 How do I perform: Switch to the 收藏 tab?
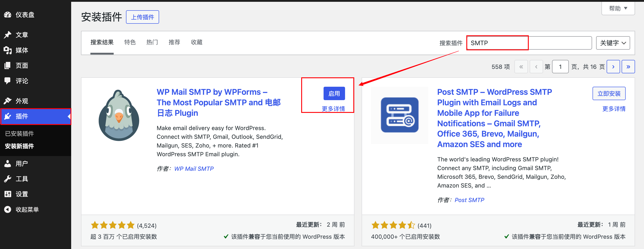pyautogui.click(x=196, y=42)
